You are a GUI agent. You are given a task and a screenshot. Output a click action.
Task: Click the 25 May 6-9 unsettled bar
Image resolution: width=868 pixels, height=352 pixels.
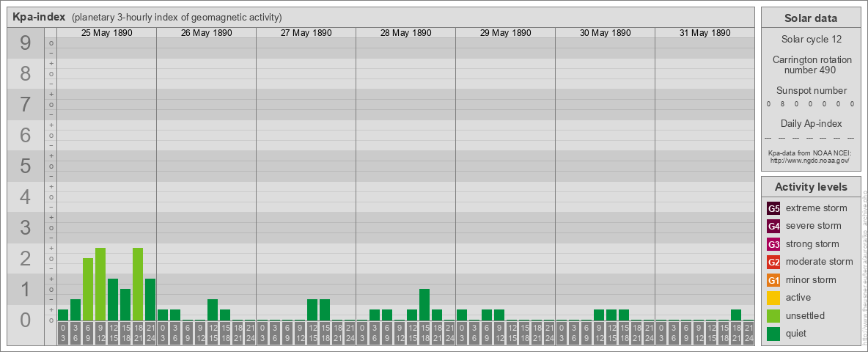click(x=88, y=290)
